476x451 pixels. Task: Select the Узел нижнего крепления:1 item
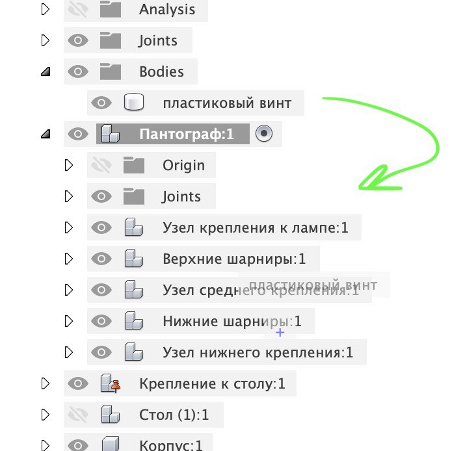[x=258, y=353]
